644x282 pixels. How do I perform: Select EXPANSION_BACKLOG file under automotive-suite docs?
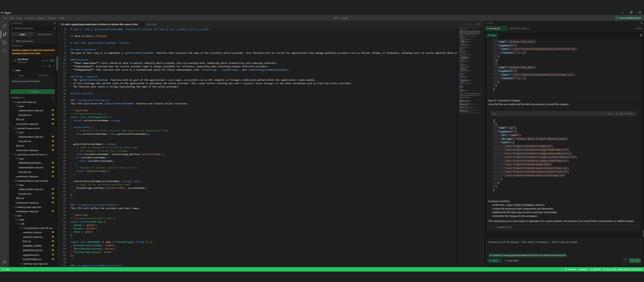click(31, 163)
